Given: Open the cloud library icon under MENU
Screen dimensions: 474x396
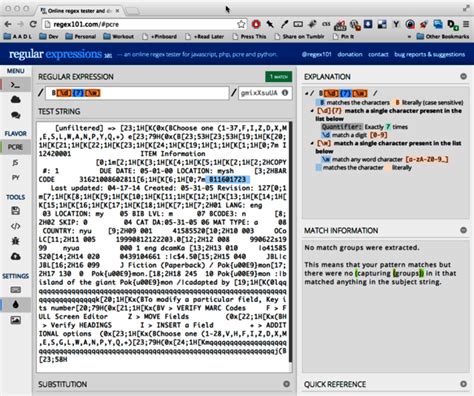Looking at the screenshot, I should tap(15, 100).
